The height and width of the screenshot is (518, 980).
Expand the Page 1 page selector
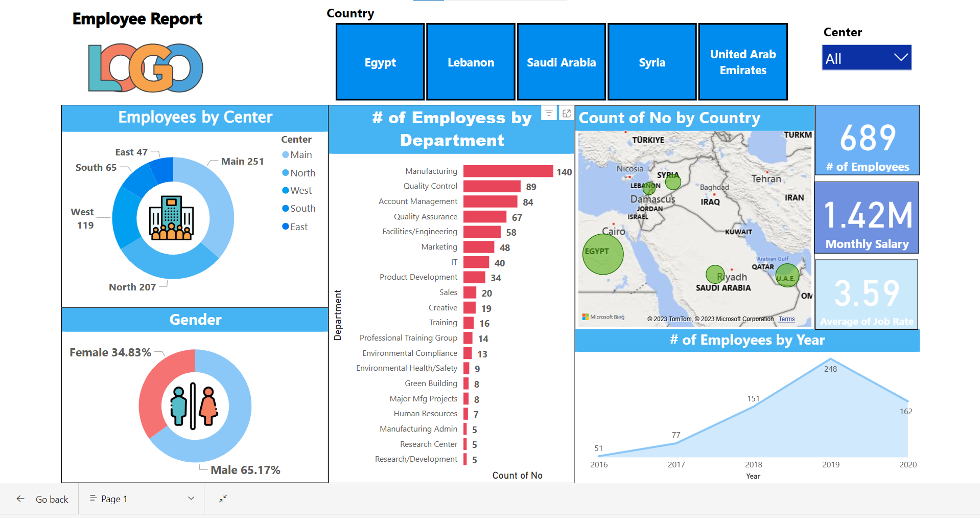tap(190, 498)
